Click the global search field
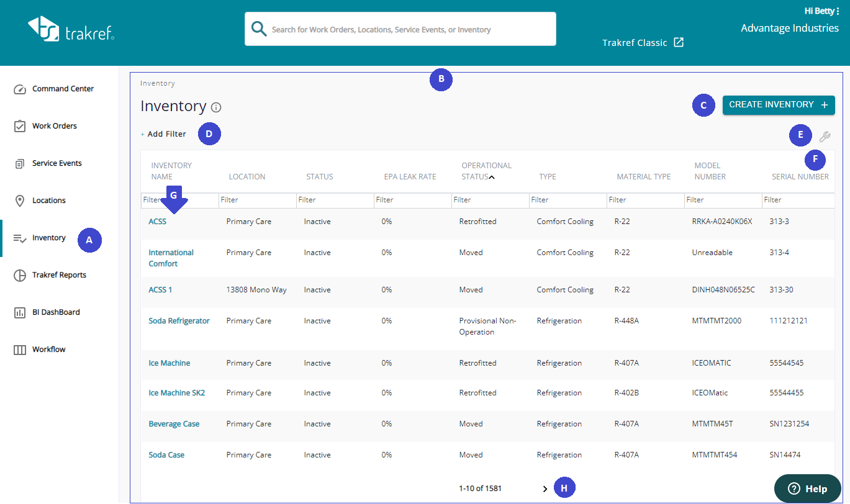The height and width of the screenshot is (504, 850). click(400, 29)
